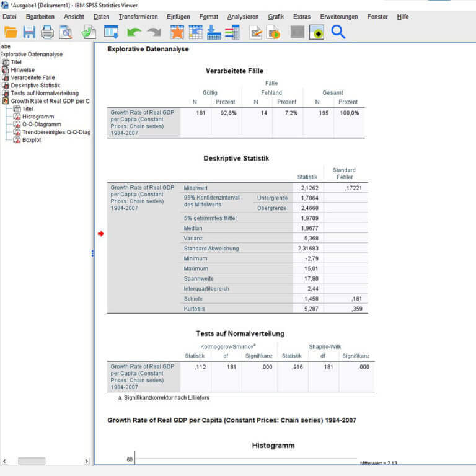Click the magnifying glass search icon
Viewport: 476px width, 476px height.
[338, 32]
